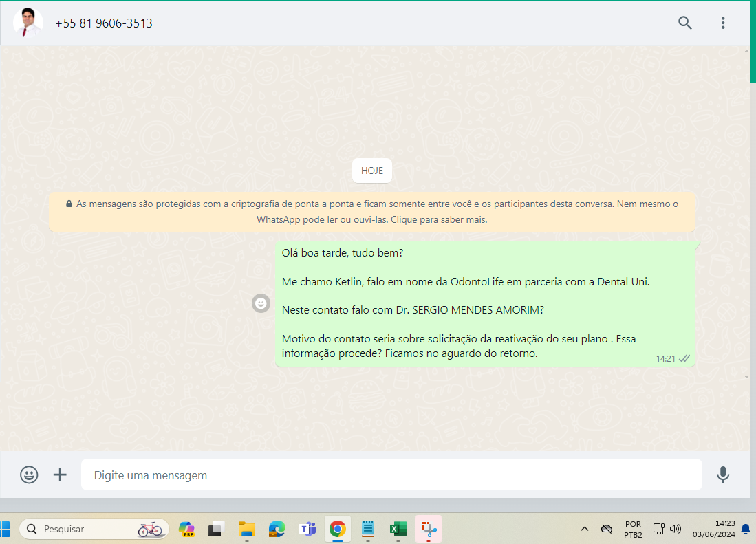Click the contact's profile picture
Viewport: 756px width, 544px height.
coord(28,23)
